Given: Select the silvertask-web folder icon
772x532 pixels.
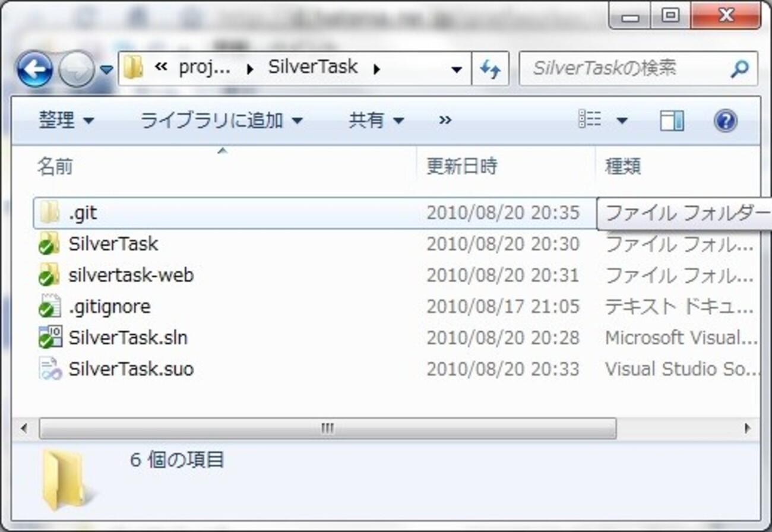Looking at the screenshot, I should point(49,275).
